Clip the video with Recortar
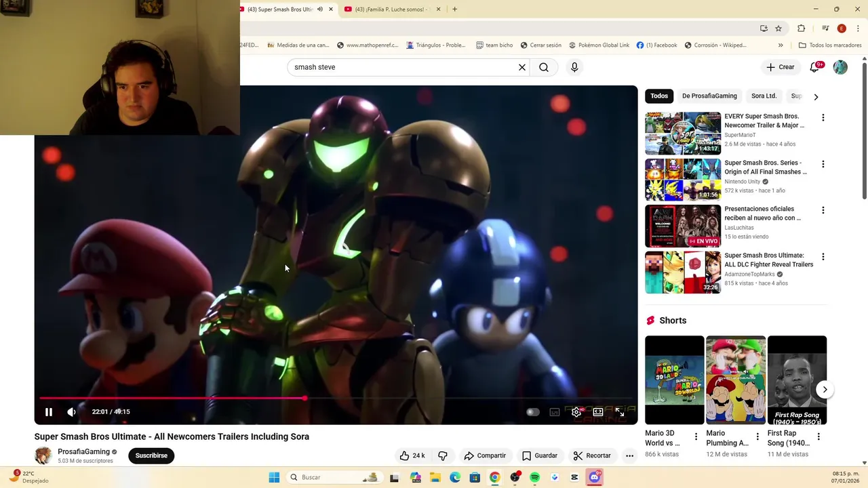868x488 pixels. (592, 455)
